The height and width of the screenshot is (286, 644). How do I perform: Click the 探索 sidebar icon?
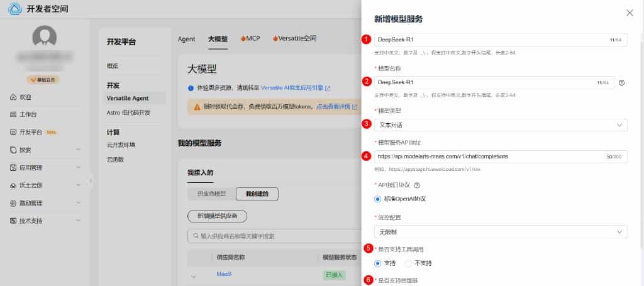[13, 150]
